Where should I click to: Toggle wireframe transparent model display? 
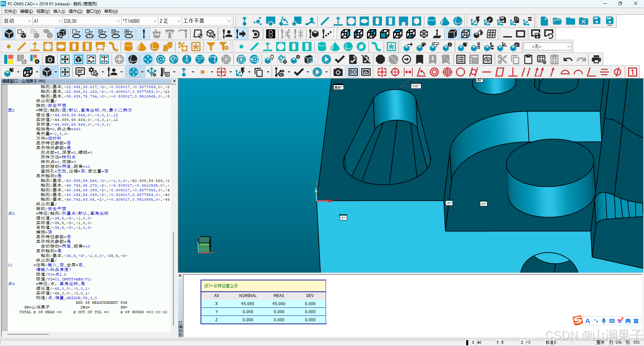pos(465,34)
